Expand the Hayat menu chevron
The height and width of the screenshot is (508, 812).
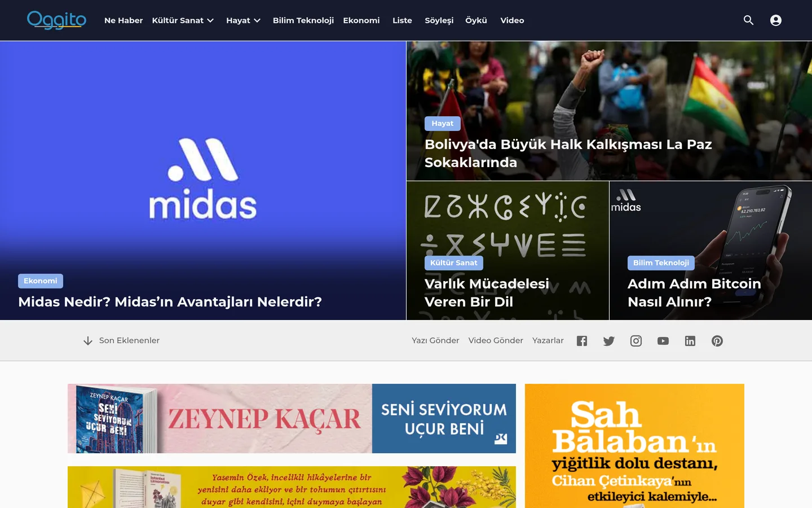(257, 20)
